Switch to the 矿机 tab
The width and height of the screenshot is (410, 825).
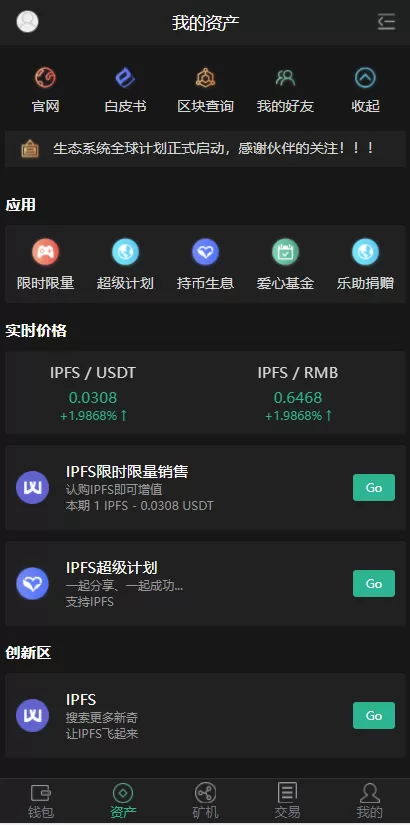point(205,801)
